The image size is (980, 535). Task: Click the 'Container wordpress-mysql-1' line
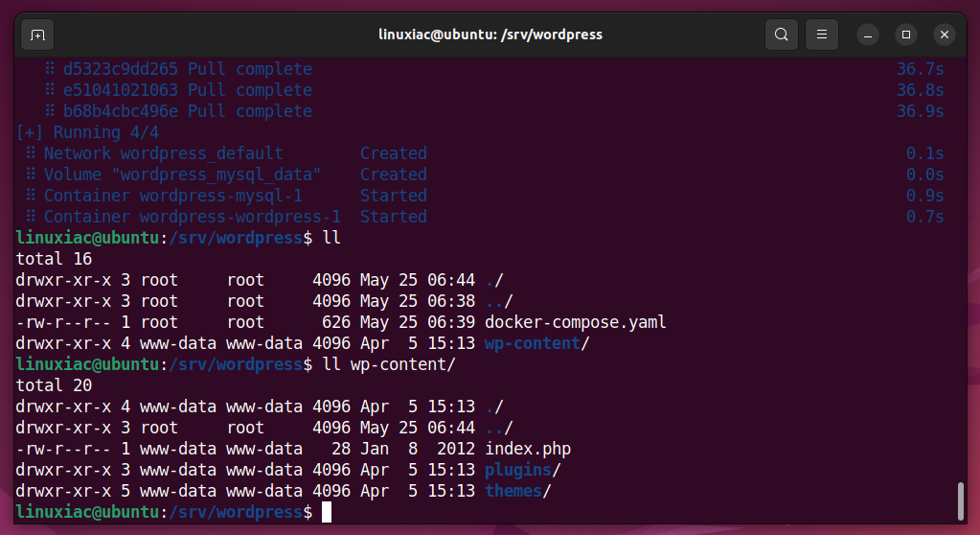[172, 196]
